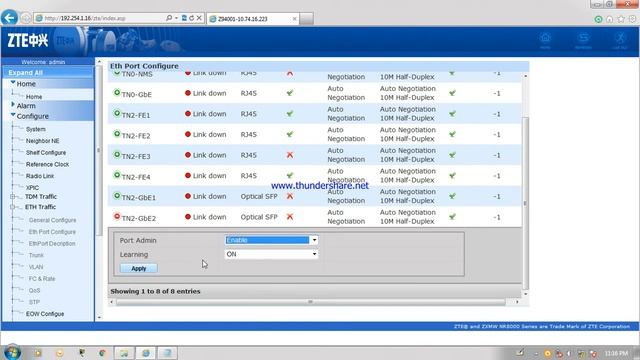
Task: Click the horizontal scrollbar under the port table
Action: pyautogui.click(x=310, y=302)
